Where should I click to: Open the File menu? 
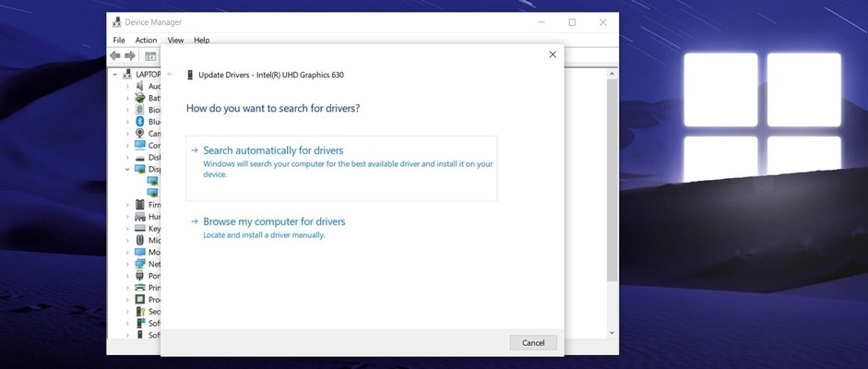[x=119, y=40]
